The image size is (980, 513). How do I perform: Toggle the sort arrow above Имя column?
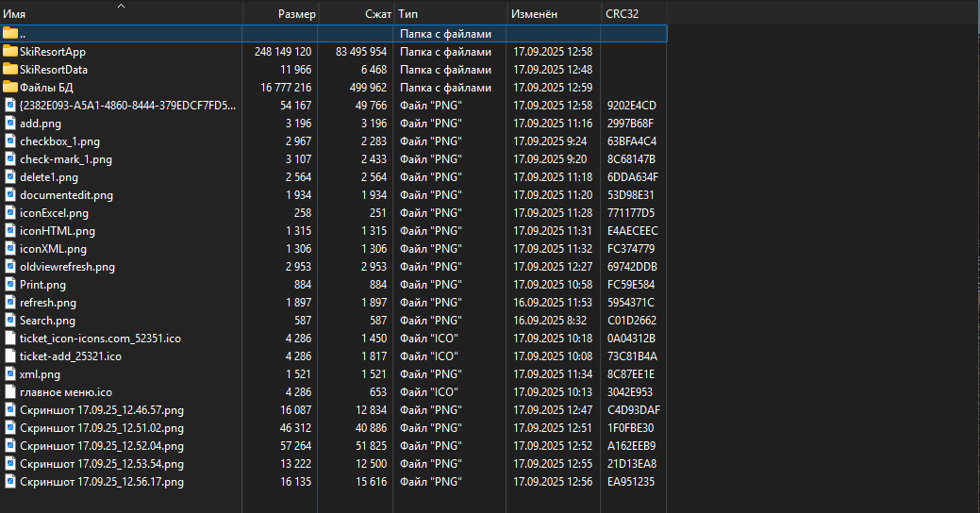pyautogui.click(x=121, y=6)
